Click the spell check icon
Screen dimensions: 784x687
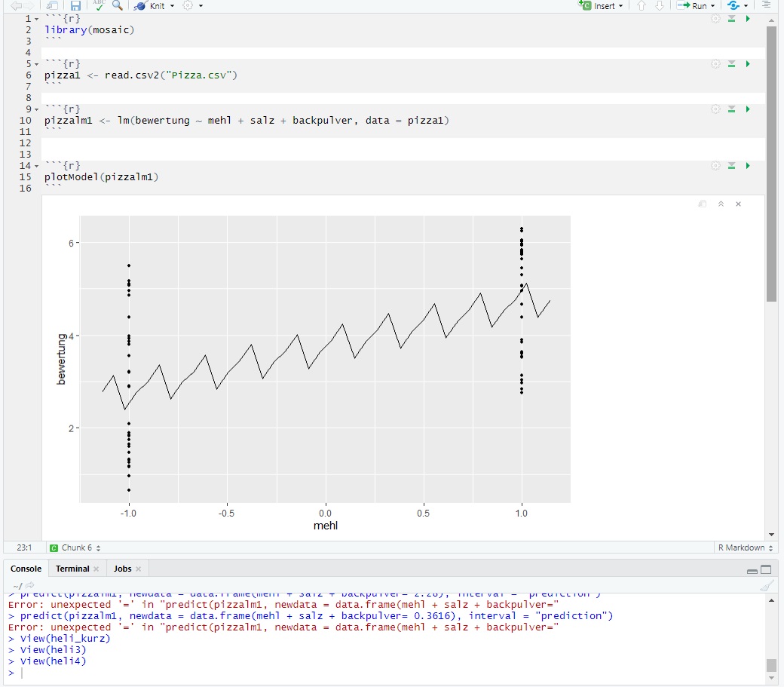(x=99, y=6)
